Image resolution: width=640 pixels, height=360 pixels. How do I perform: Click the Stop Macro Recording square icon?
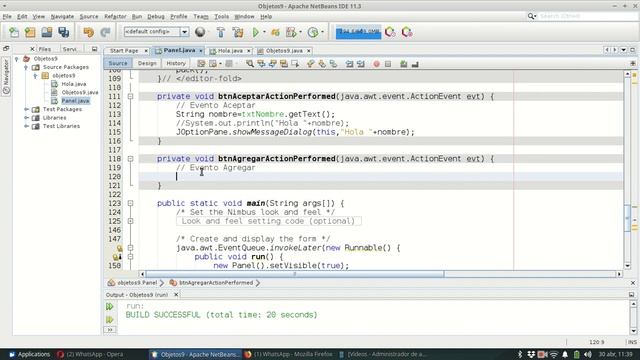(x=388, y=64)
